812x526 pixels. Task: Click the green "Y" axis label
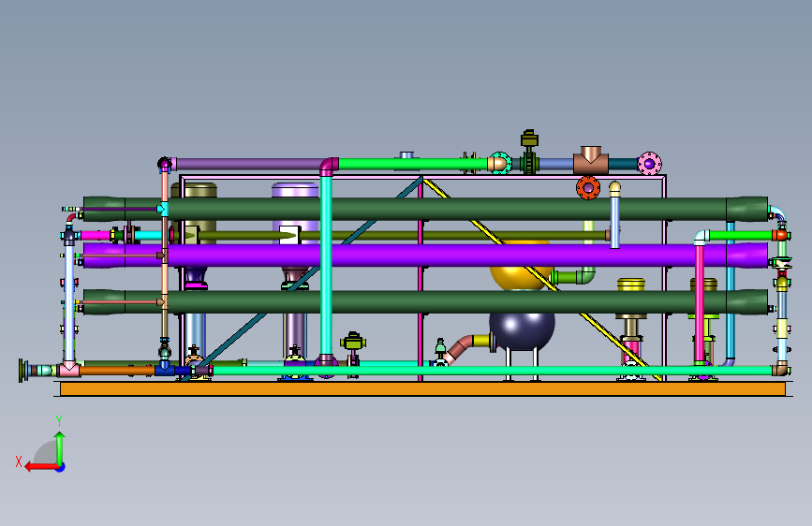click(59, 421)
